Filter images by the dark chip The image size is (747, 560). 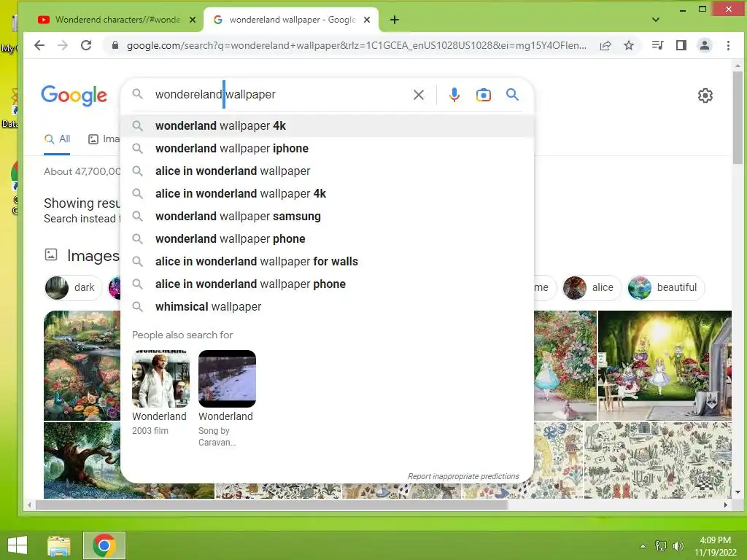pyautogui.click(x=73, y=287)
